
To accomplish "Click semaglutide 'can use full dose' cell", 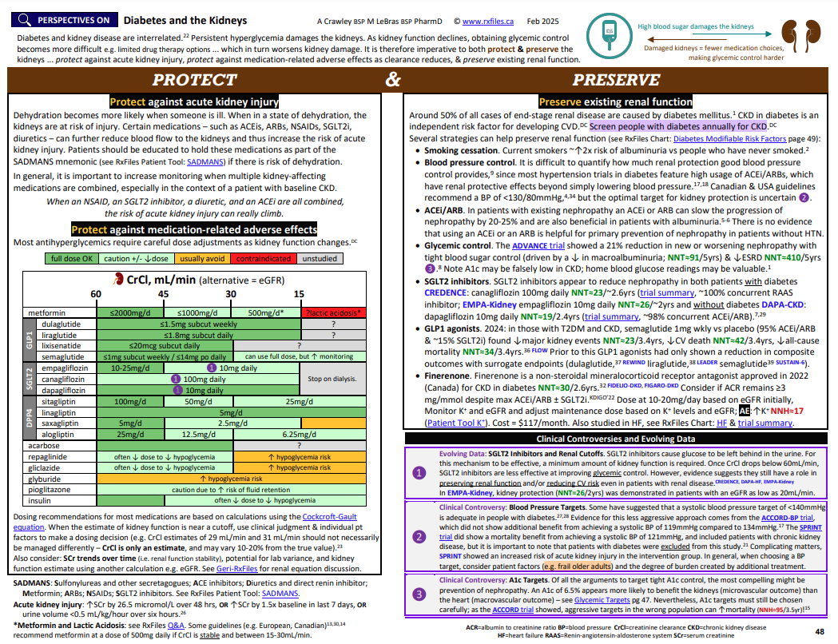I will [x=300, y=356].
